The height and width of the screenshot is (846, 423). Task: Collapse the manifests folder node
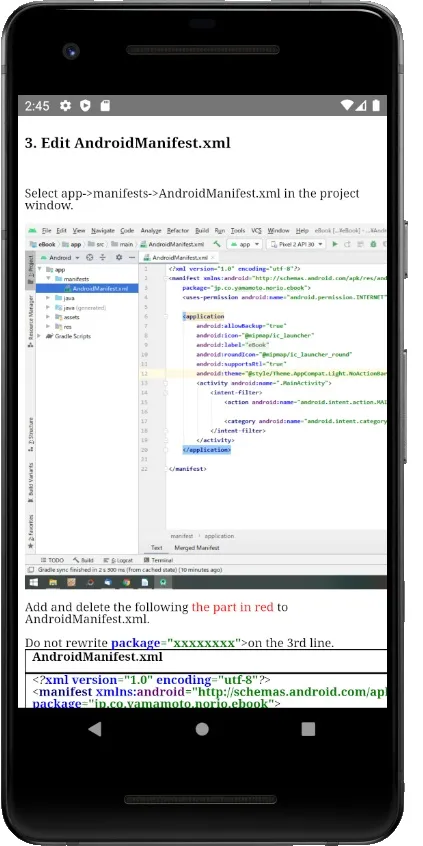click(49, 278)
